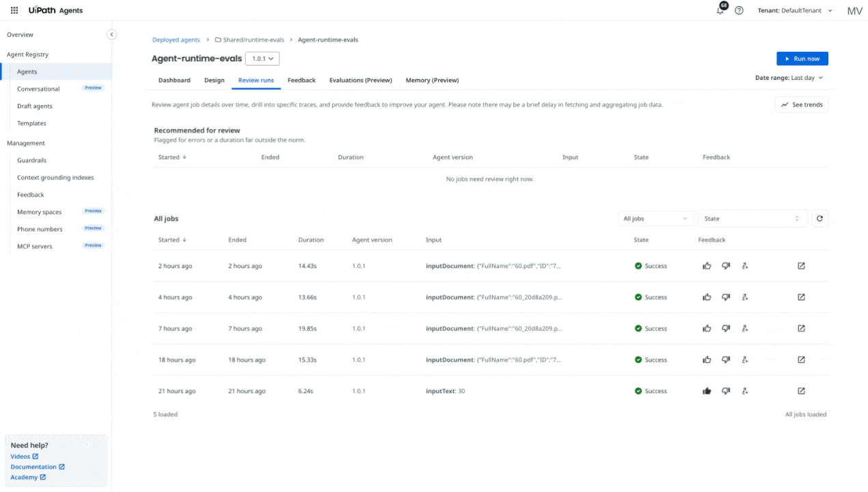This screenshot has width=868, height=492.
Task: Switch to the Dashboard tab
Action: point(174,80)
